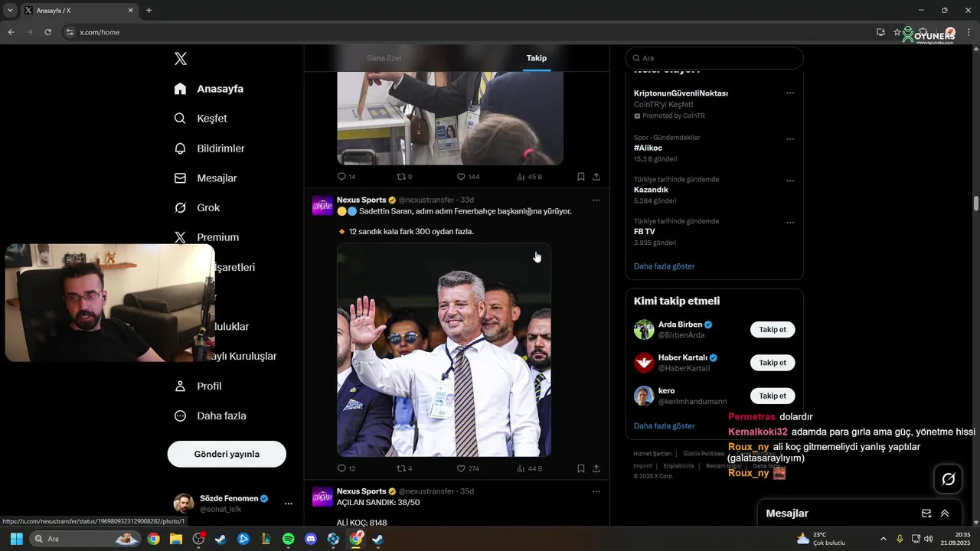Open Premium from sidebar
980x551 pixels.
(x=207, y=237)
